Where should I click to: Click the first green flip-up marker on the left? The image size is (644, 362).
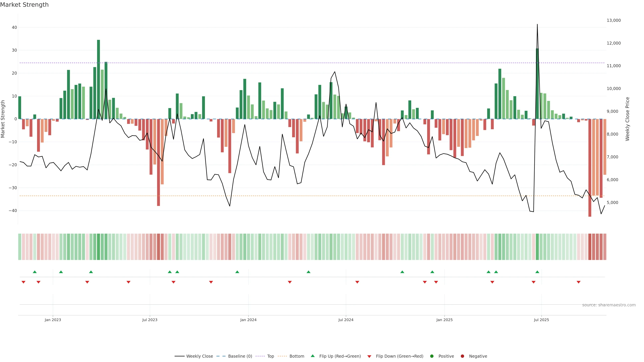(35, 272)
